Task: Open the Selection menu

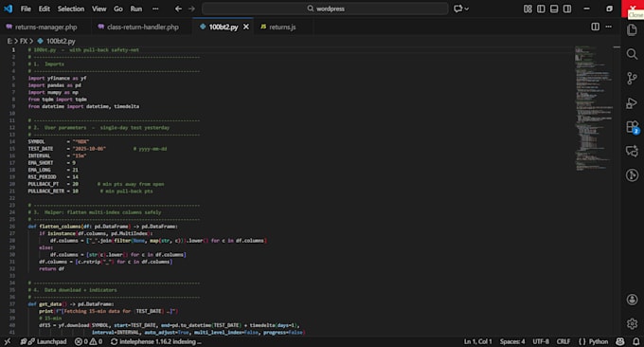Action: [x=71, y=9]
